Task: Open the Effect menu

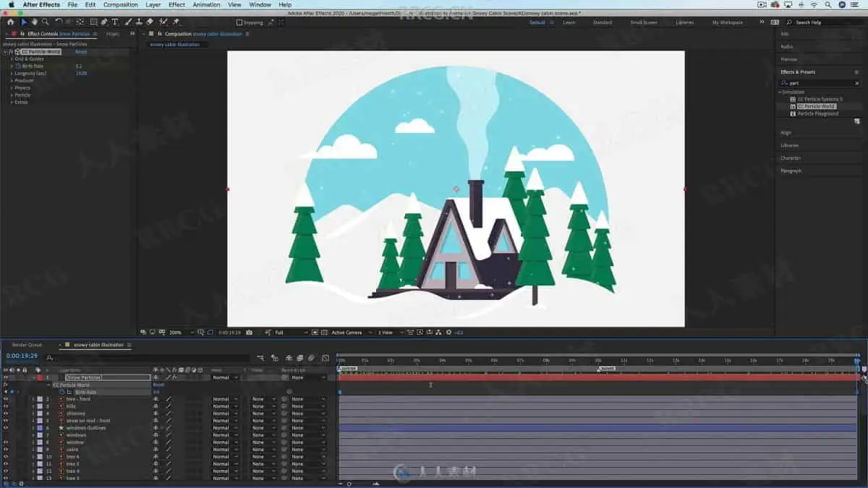Action: click(176, 4)
